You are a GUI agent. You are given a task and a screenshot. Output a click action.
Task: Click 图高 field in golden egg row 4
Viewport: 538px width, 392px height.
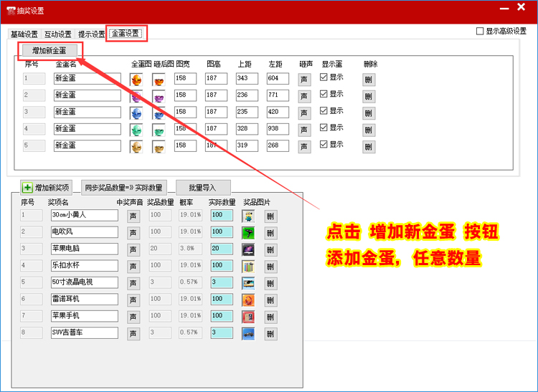(x=216, y=129)
